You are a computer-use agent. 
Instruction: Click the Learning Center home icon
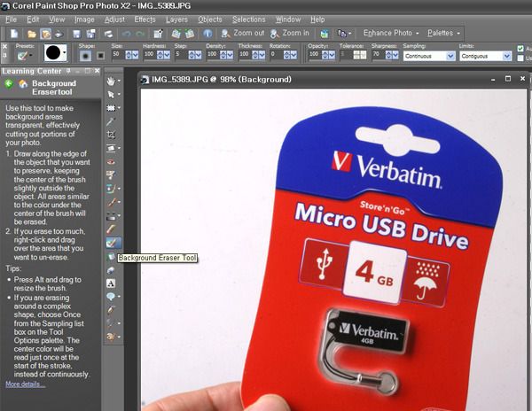(x=23, y=83)
